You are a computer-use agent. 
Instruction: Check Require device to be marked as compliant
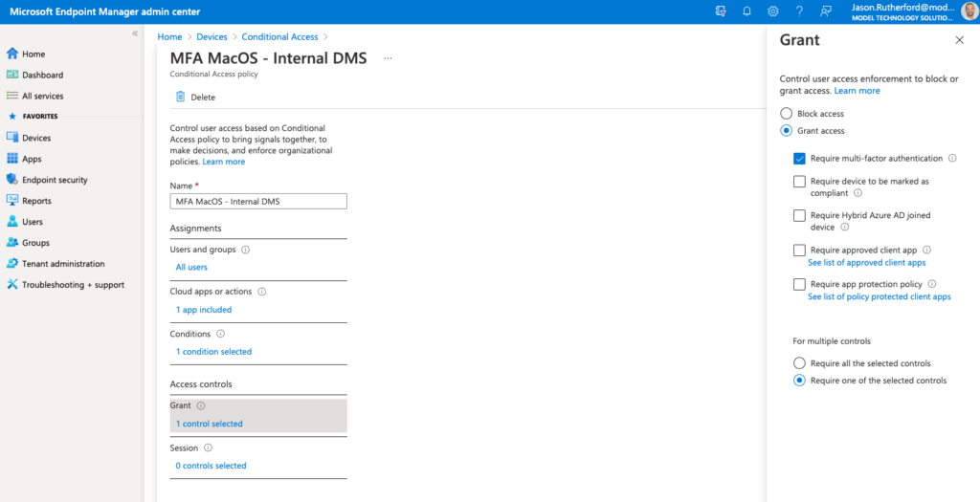click(x=799, y=181)
